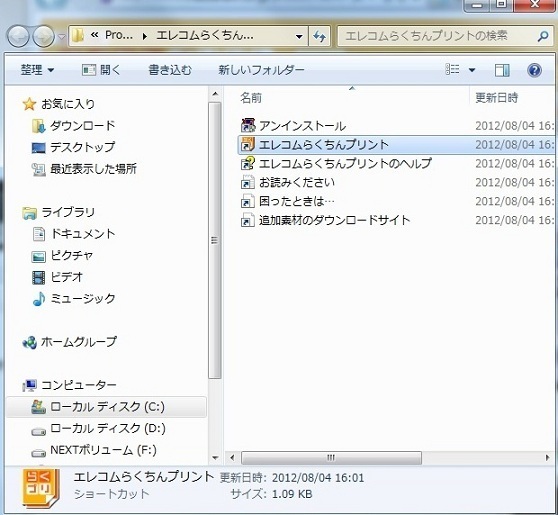Click the help shortcut icon with question mark
The height and width of the screenshot is (515, 558).
point(248,163)
